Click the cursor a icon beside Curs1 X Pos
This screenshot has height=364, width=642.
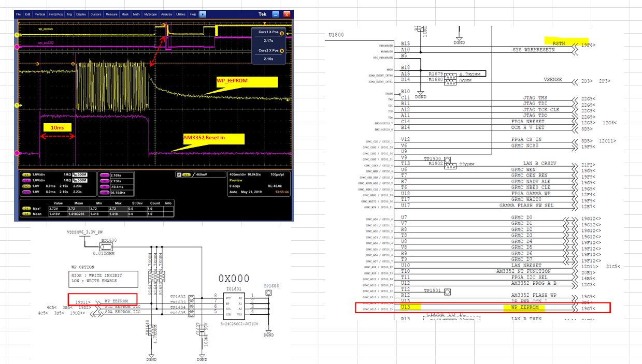282,32
